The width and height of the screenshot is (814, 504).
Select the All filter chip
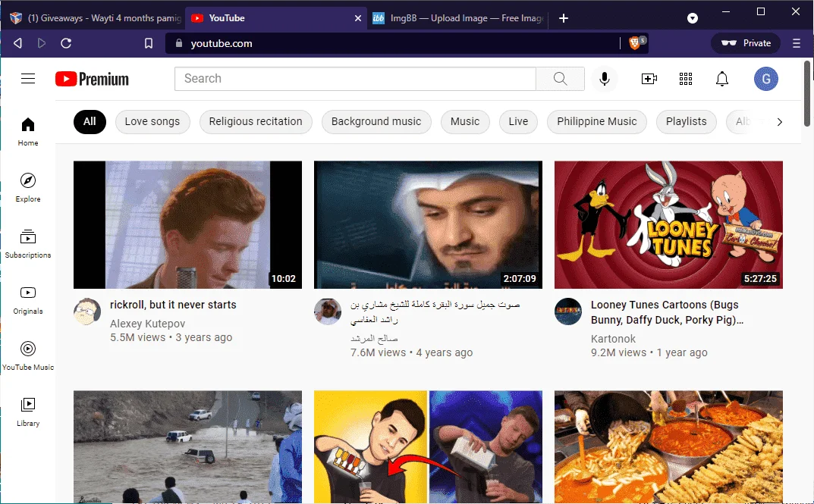pos(90,122)
